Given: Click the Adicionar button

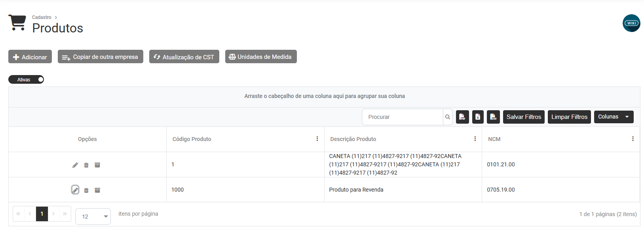Looking at the screenshot, I should (x=30, y=57).
